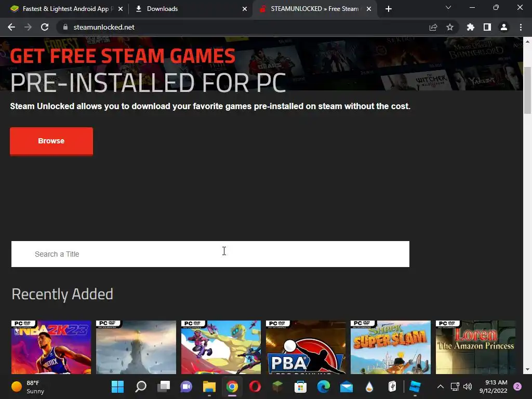Open the clock showing 9:13 AM
Image resolution: width=532 pixels, height=399 pixels.
(x=494, y=387)
